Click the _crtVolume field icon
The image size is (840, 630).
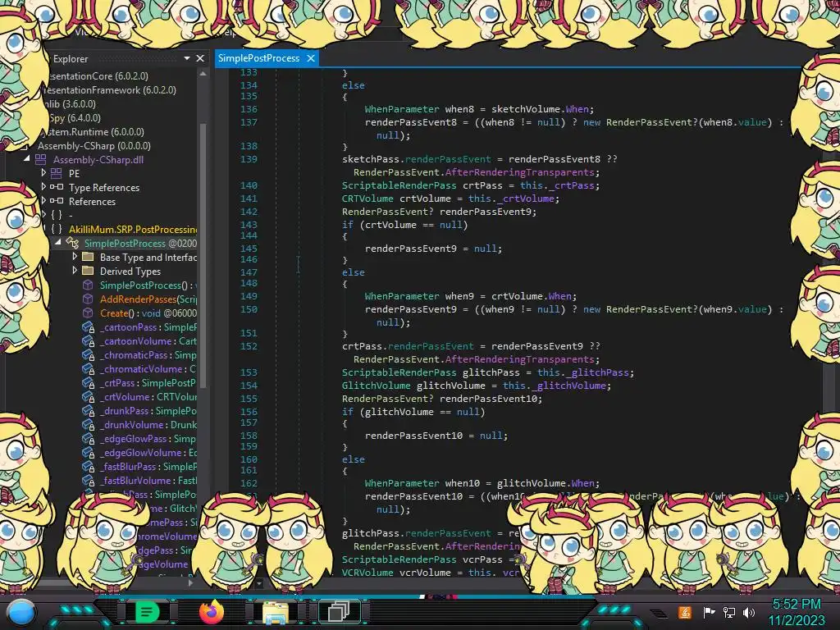tap(89, 397)
